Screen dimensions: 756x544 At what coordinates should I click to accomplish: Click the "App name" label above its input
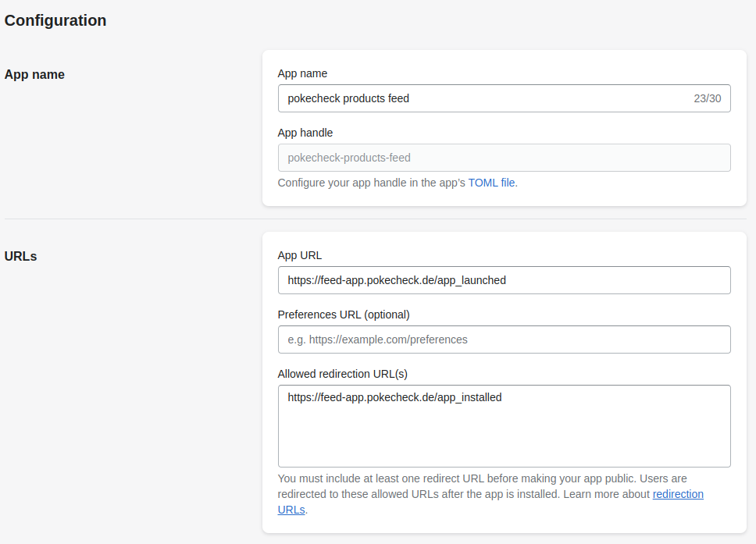point(302,73)
